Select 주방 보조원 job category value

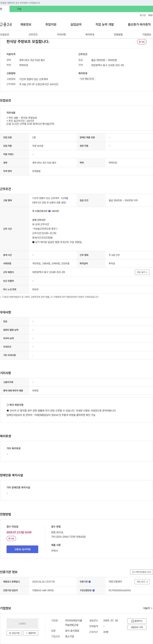[38, 146]
